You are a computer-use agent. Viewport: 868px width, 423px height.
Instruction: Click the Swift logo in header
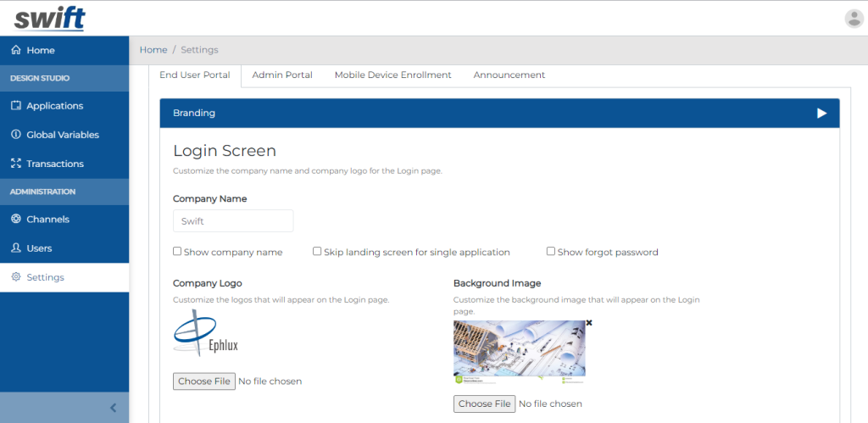pos(50,18)
